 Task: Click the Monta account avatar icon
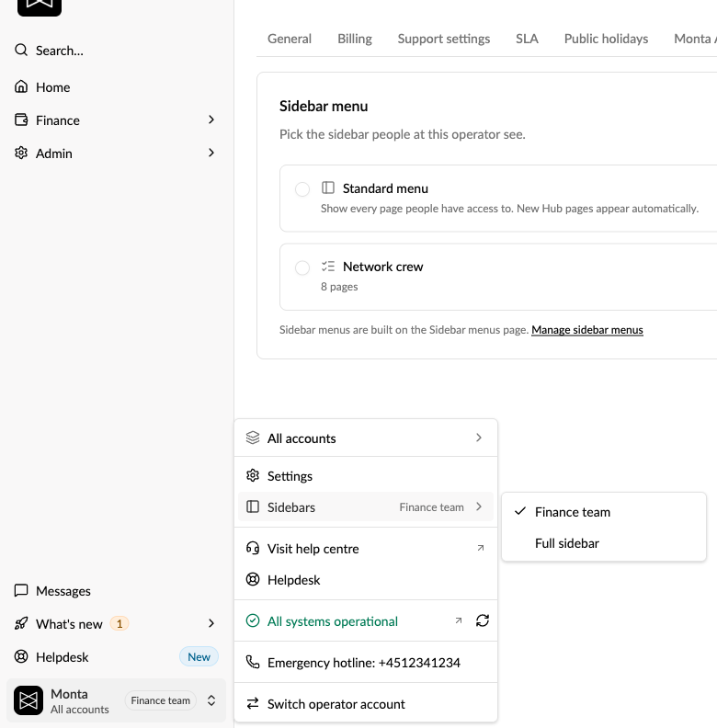coord(28,700)
